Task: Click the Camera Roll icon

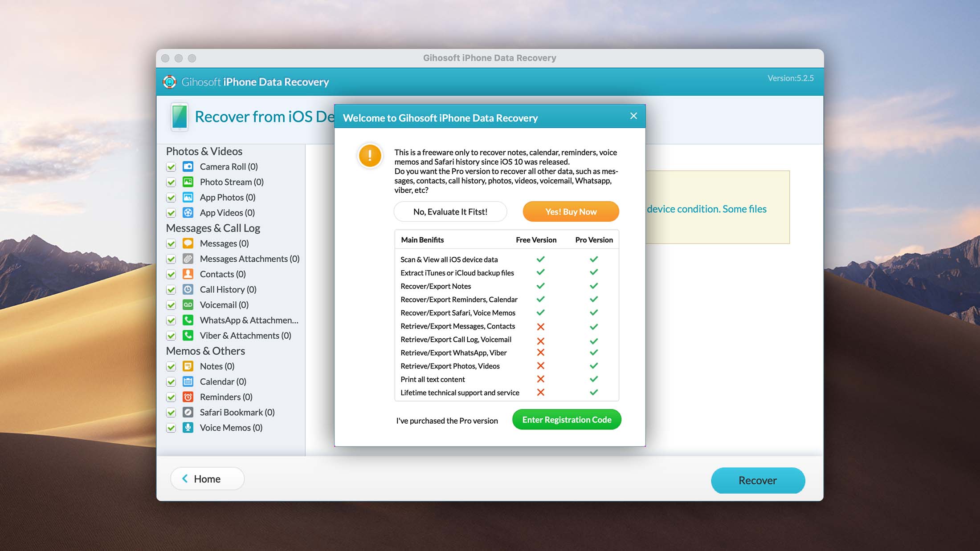Action: click(188, 166)
